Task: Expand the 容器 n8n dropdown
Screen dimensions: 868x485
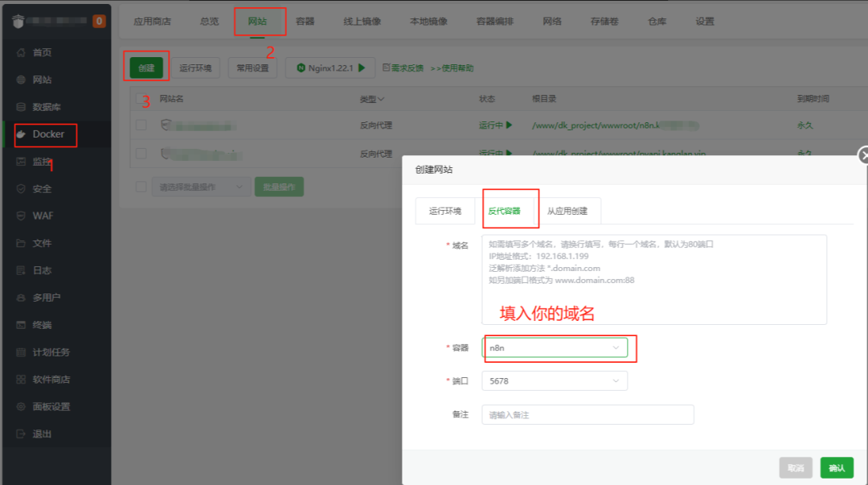Action: (555, 347)
